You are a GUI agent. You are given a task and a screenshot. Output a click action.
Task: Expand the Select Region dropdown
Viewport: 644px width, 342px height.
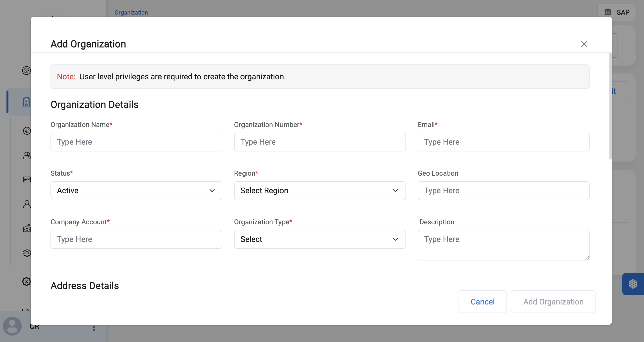pyautogui.click(x=319, y=190)
